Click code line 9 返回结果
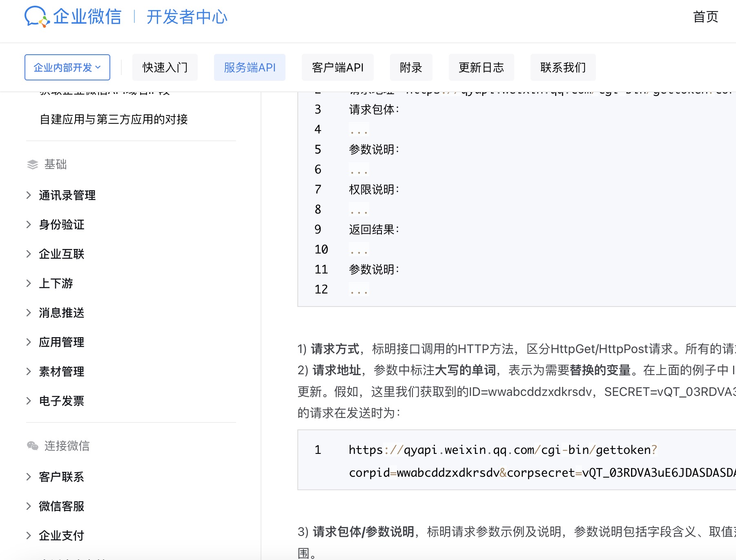Screen dimensions: 736x560 (374, 229)
